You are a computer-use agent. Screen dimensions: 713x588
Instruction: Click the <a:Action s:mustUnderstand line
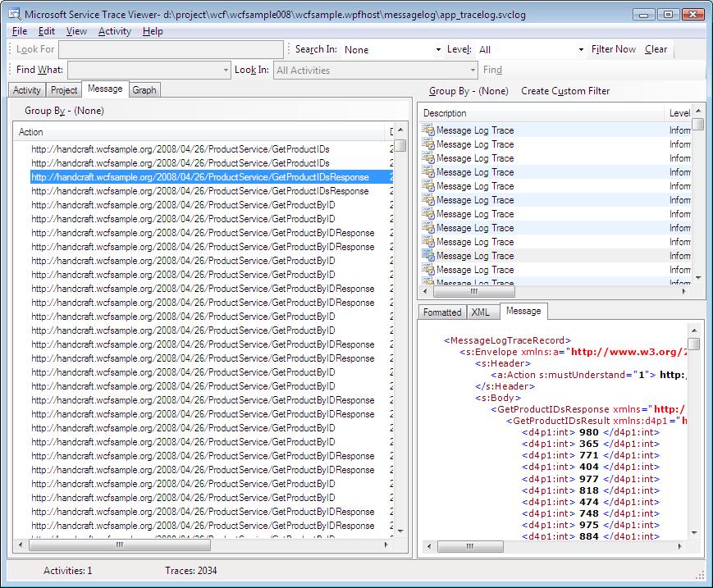[x=588, y=375]
